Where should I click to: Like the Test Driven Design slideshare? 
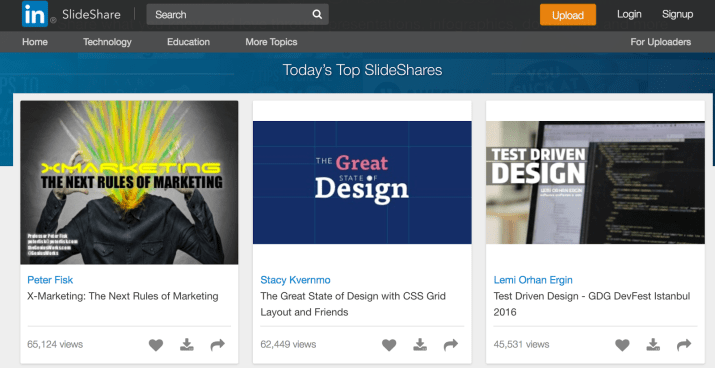click(x=622, y=345)
